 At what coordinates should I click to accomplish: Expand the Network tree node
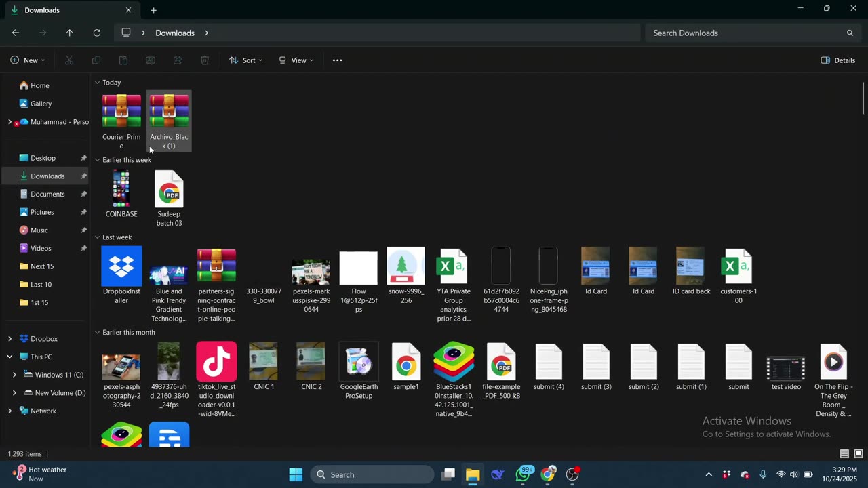[x=9, y=411]
